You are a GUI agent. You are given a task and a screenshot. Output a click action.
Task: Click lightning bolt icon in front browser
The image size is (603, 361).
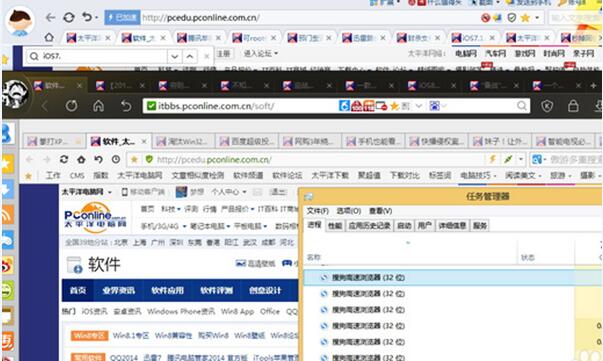pyautogui.click(x=492, y=159)
